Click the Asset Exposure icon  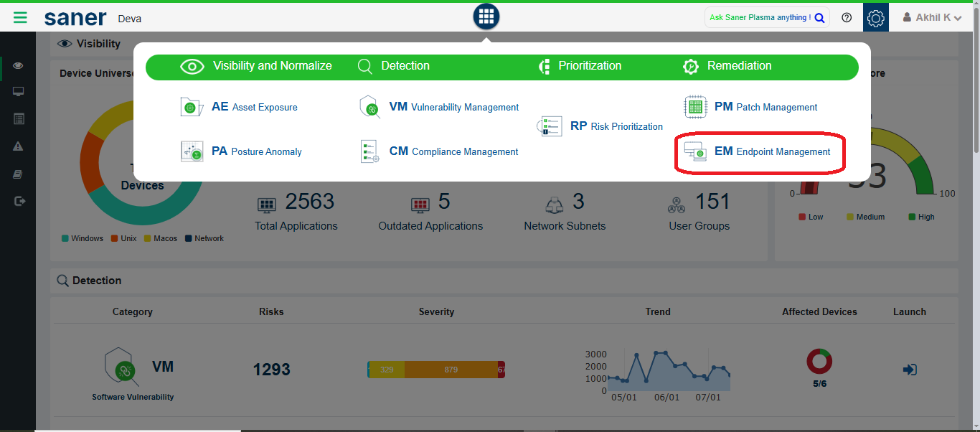[x=192, y=107]
